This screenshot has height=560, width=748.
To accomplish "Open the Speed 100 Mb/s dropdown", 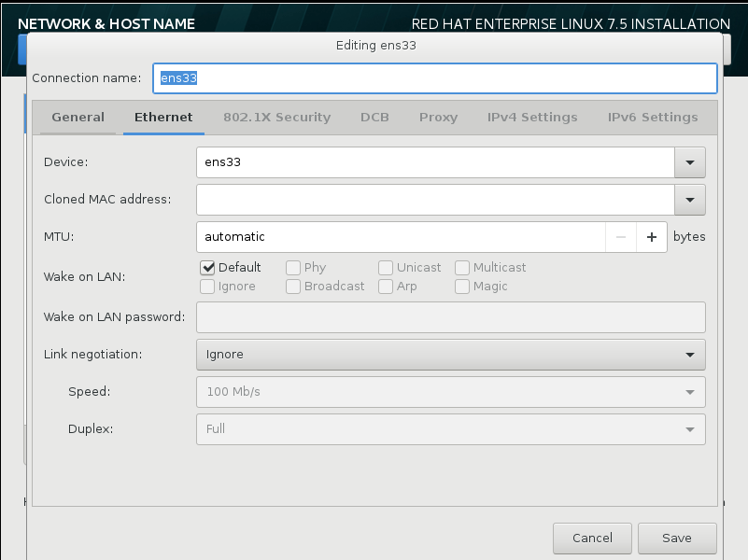I will [x=451, y=392].
